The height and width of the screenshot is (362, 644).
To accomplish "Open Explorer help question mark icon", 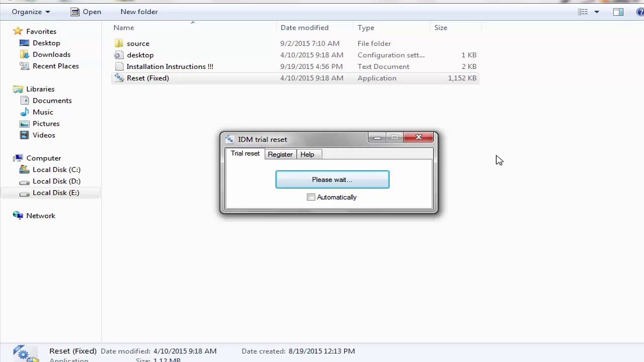I will (640, 12).
